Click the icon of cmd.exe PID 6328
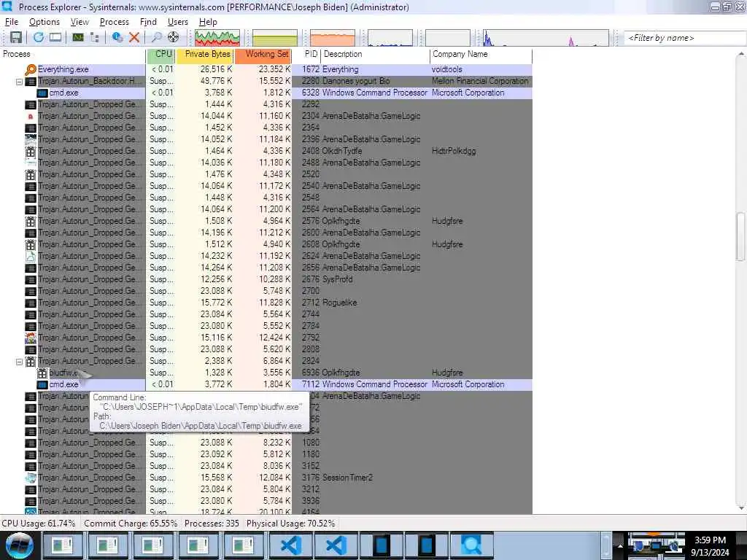This screenshot has height=560, width=747. click(42, 93)
